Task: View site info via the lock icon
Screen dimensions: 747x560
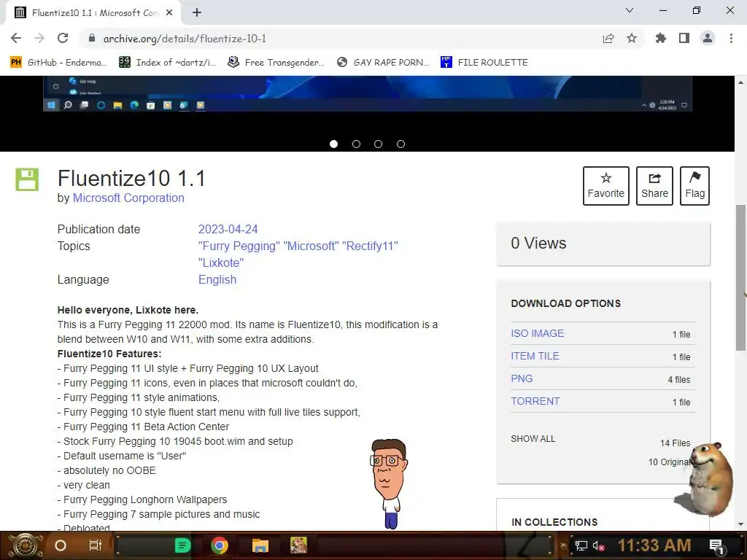Action: (92, 38)
